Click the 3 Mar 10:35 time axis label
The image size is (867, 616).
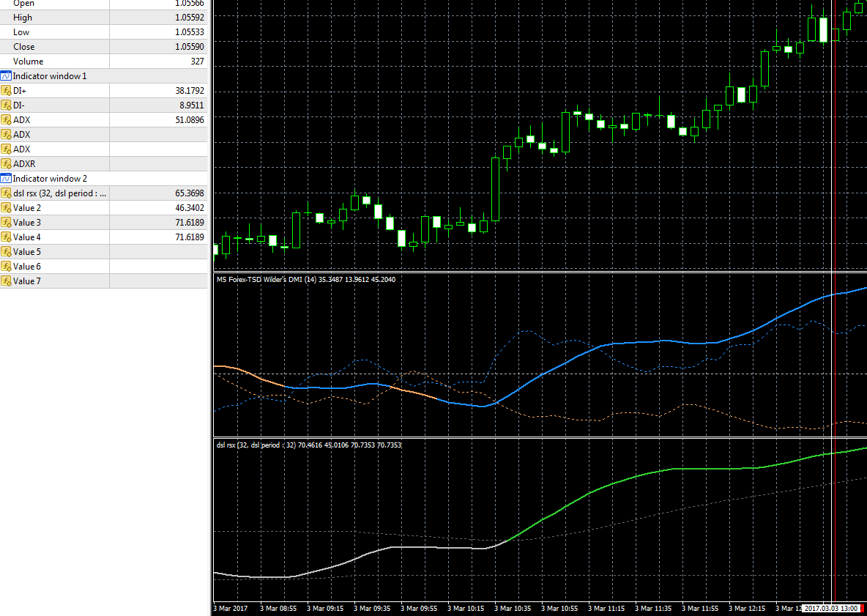coord(513,609)
